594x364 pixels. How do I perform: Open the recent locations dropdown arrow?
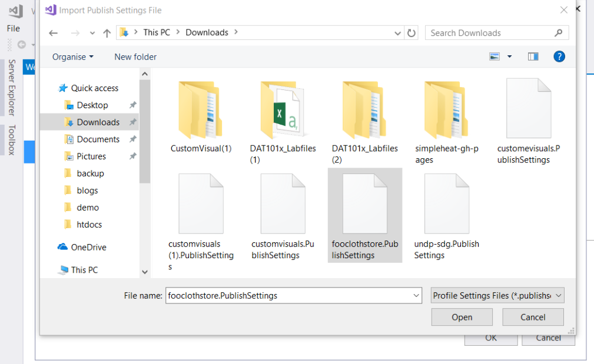92,34
